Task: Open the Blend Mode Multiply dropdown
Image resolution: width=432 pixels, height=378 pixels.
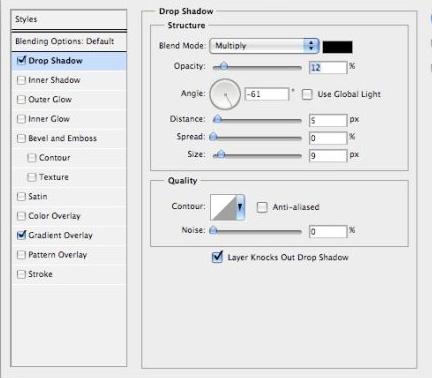Action: 264,46
